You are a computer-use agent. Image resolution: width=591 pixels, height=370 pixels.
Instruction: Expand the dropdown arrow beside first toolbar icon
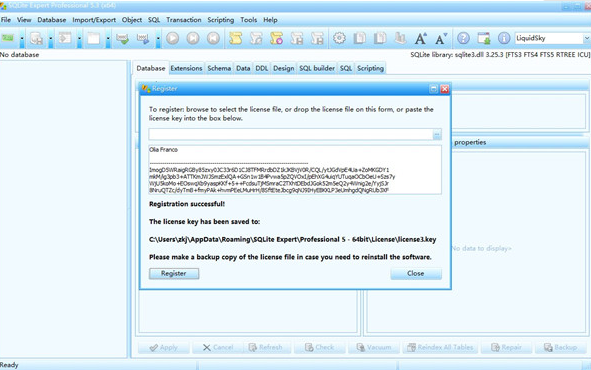click(22, 39)
